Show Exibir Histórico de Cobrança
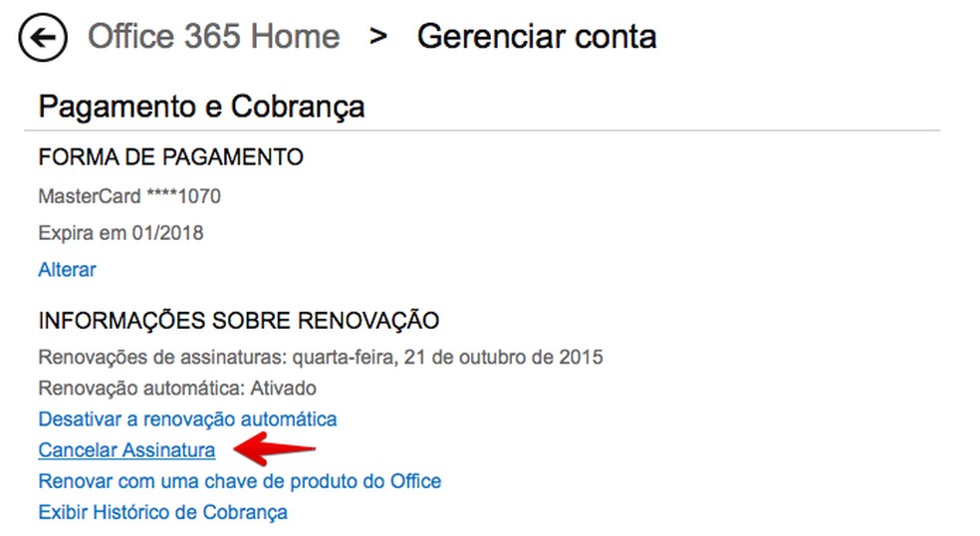980x536 pixels. 162,512
